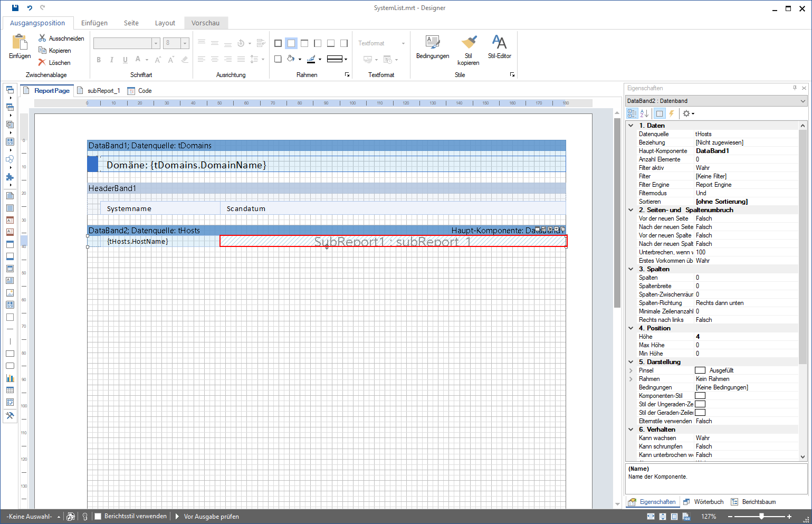The width and height of the screenshot is (812, 524).
Task: Switch to the Einfügen ribbon tab
Action: (94, 23)
